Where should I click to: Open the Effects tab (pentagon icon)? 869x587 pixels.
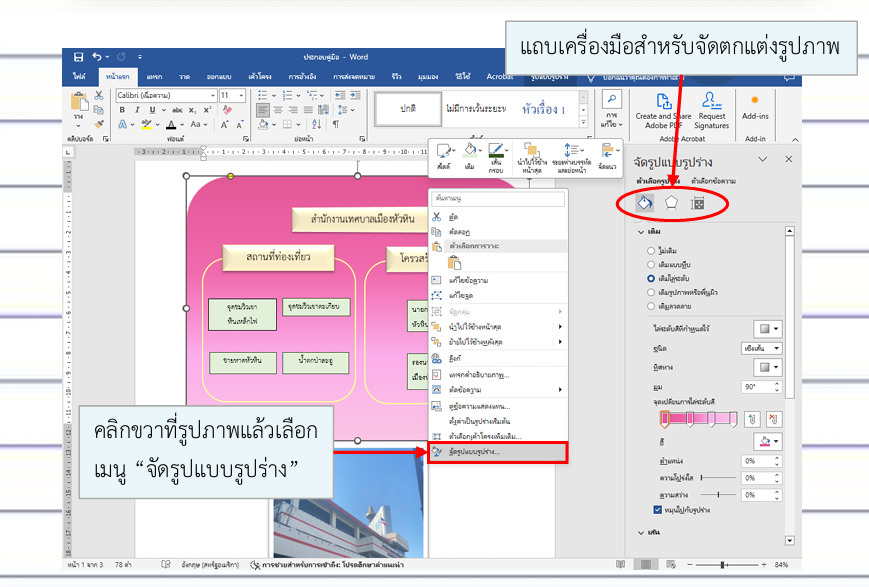tap(671, 203)
